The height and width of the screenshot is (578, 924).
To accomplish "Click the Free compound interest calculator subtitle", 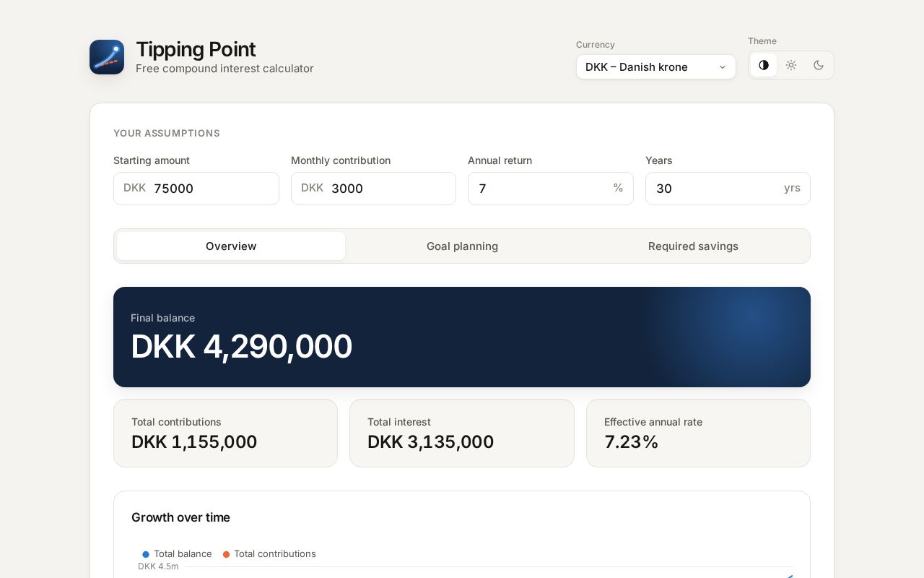I will (225, 69).
